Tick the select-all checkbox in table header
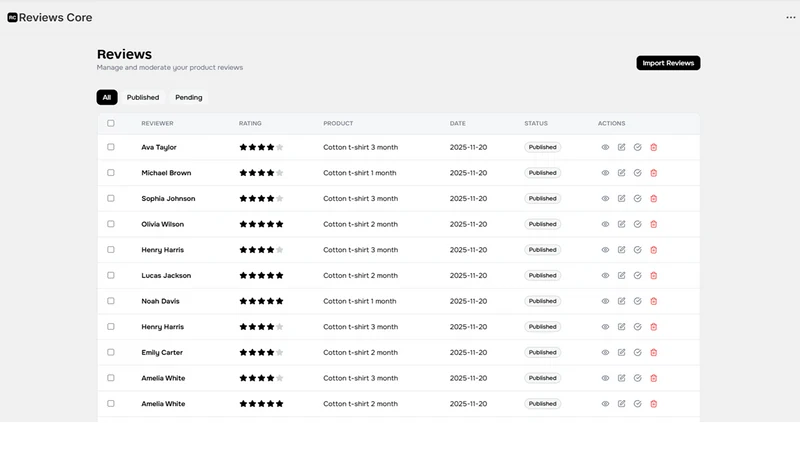800x450 pixels. 111,123
